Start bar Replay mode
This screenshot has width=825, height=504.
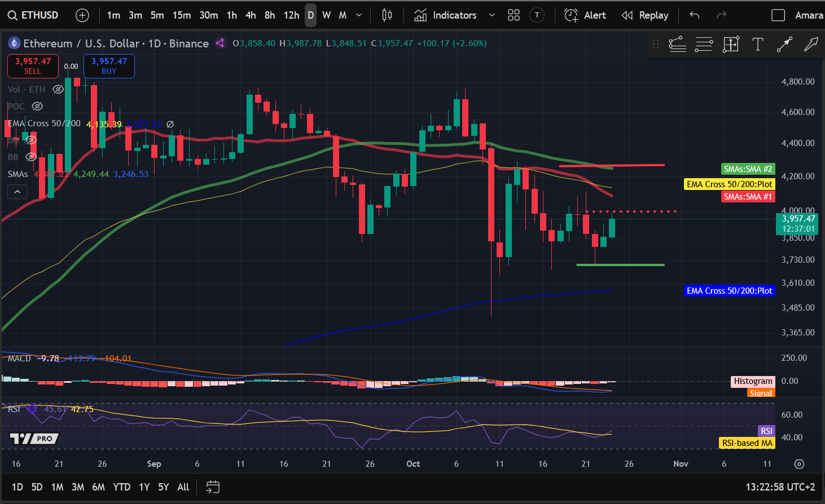pos(645,15)
